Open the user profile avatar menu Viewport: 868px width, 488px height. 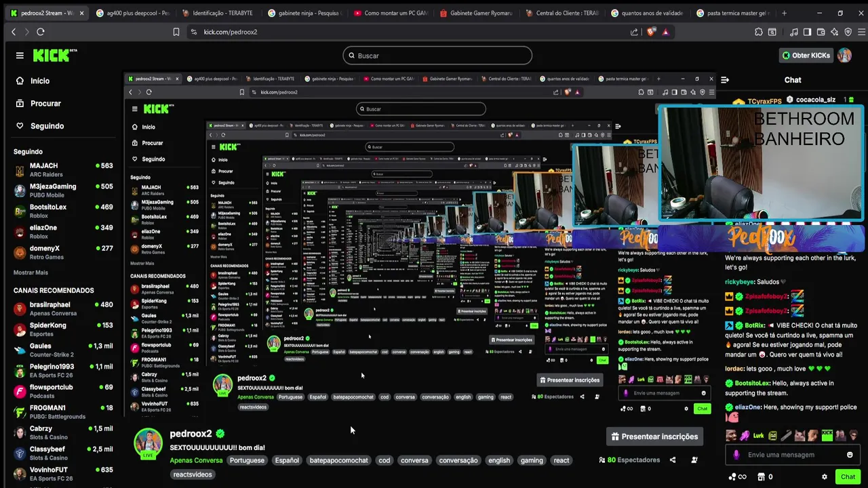(844, 56)
